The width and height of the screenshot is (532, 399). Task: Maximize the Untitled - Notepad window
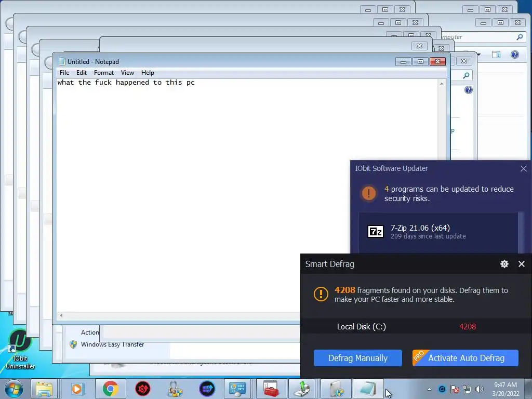(420, 62)
